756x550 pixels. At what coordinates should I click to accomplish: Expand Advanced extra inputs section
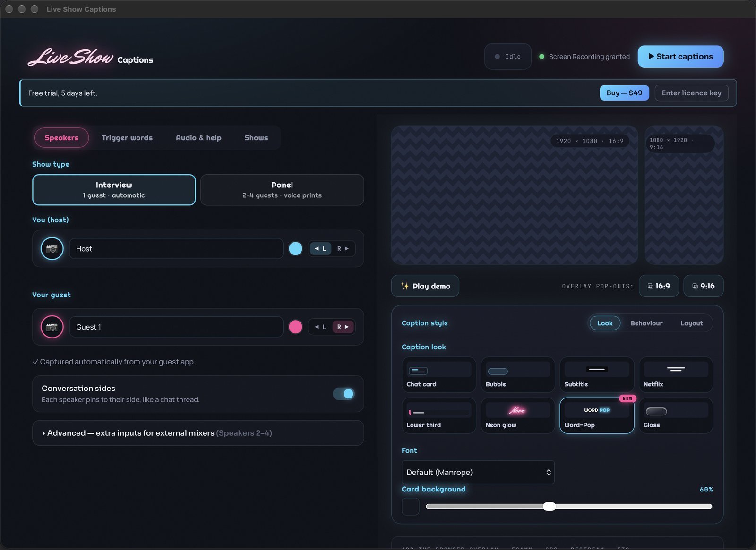pos(198,433)
